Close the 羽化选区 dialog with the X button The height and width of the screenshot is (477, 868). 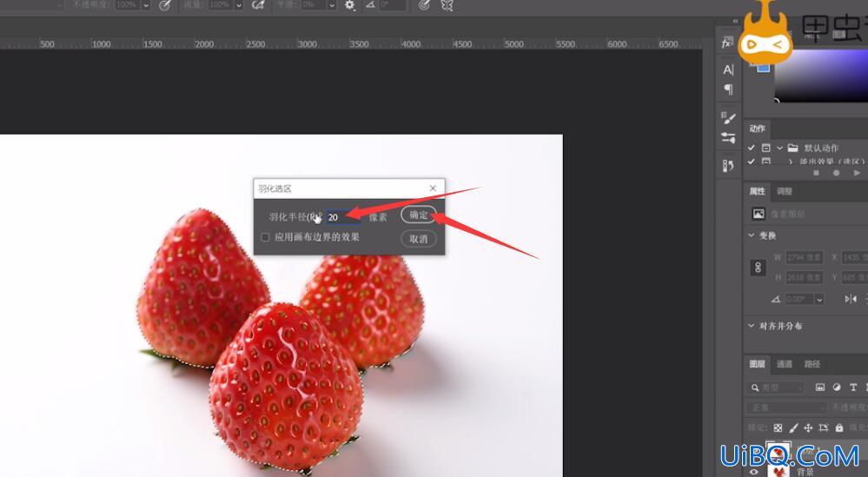point(433,189)
